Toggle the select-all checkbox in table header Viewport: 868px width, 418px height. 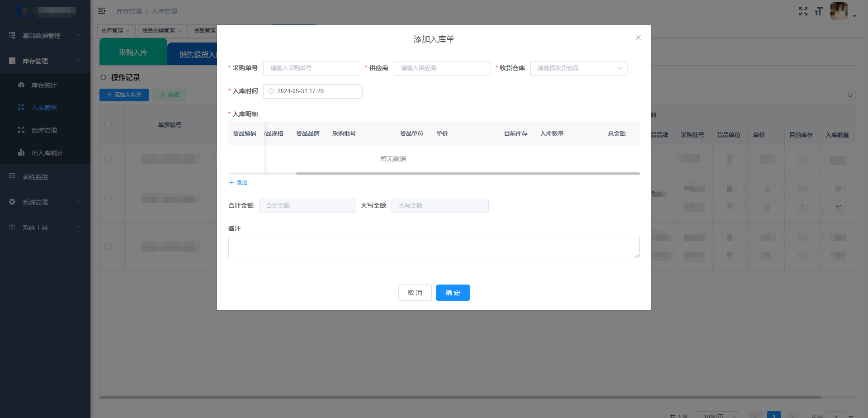pyautogui.click(x=108, y=125)
